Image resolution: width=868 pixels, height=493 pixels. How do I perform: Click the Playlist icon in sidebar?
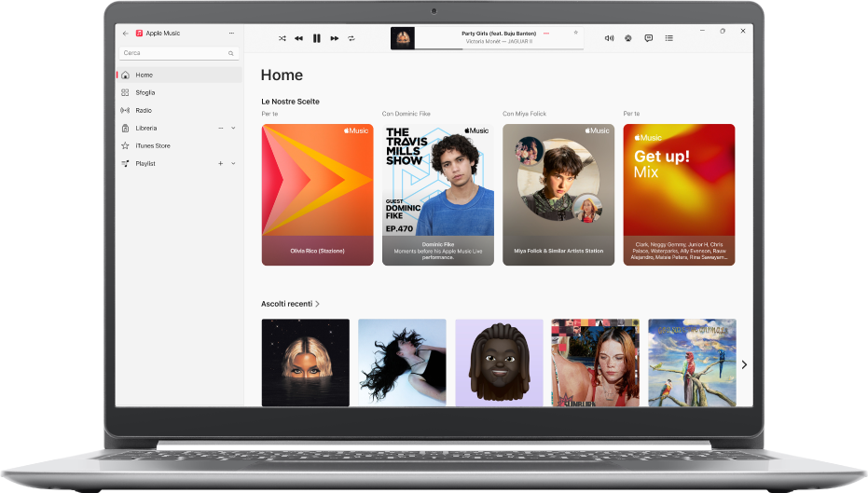pos(125,163)
